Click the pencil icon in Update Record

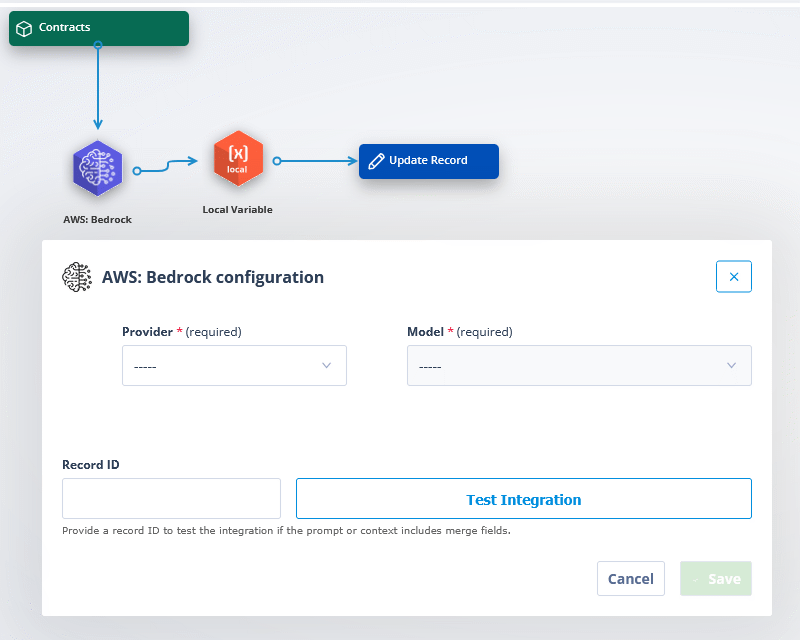click(x=376, y=161)
